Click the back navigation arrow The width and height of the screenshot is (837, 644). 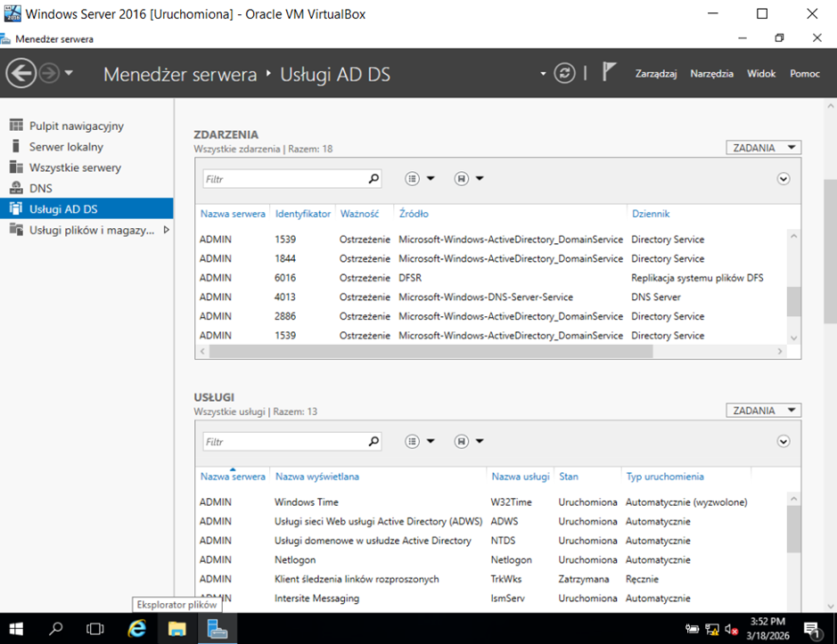21,73
